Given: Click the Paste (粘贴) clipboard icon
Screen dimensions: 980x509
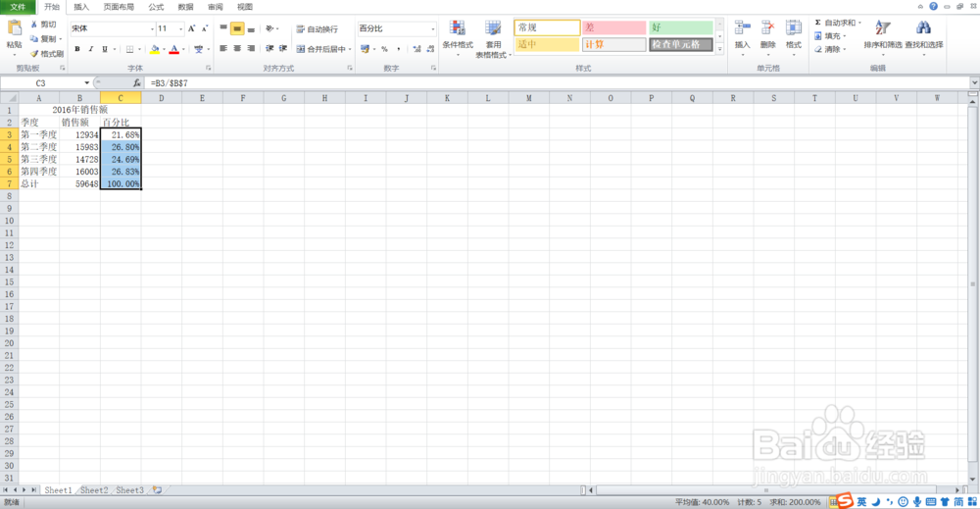Looking at the screenshot, I should click(14, 28).
